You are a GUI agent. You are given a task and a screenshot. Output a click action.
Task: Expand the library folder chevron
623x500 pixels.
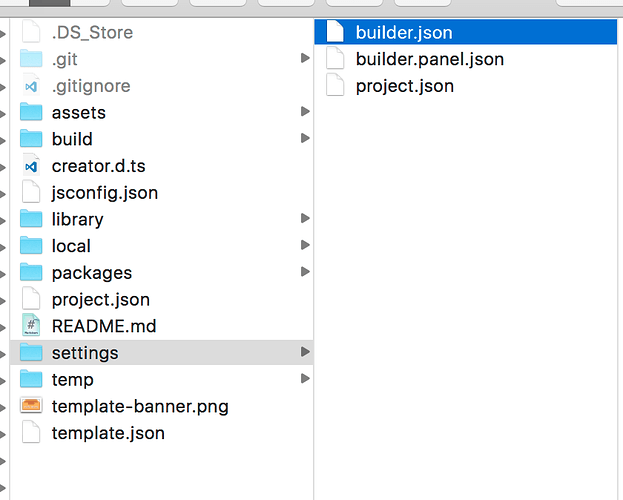[x=304, y=219]
